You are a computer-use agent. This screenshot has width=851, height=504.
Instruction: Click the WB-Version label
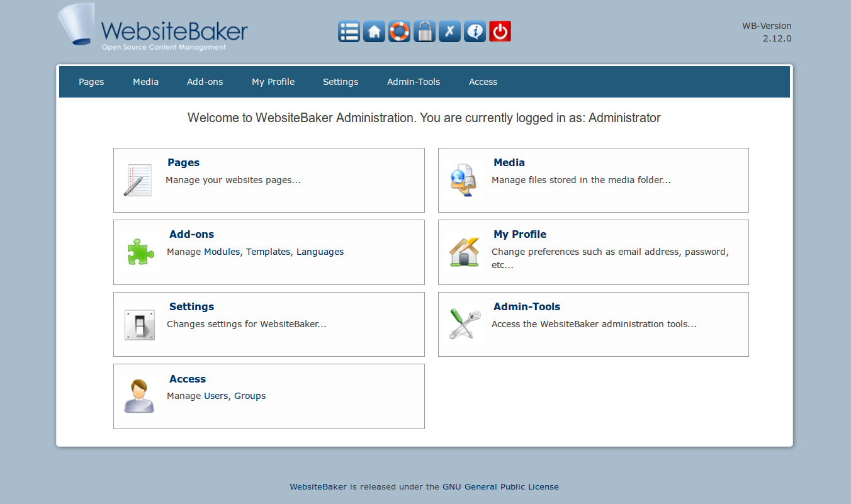[767, 26]
